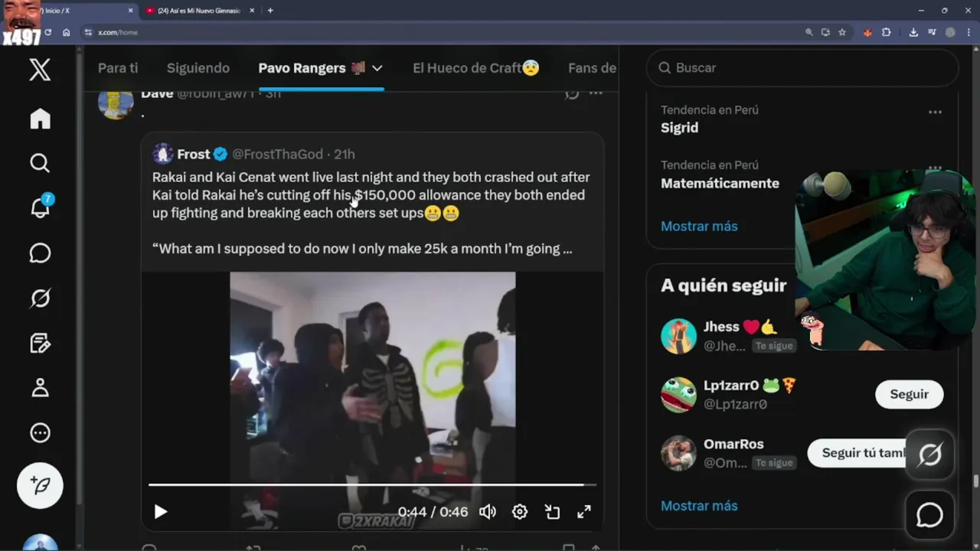The image size is (980, 551).
Task: Open Explore search icon in sidebar
Action: tap(40, 163)
